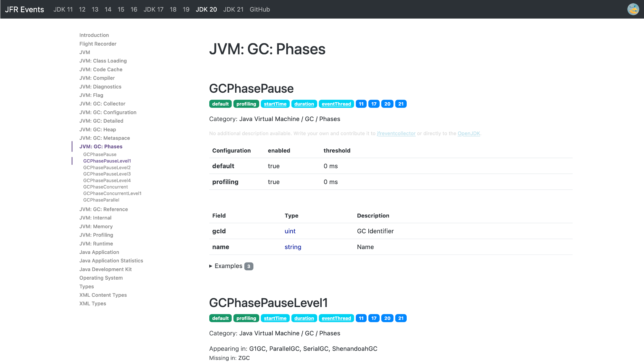Open the uint type link for gcId
644x363 pixels.
[290, 231]
